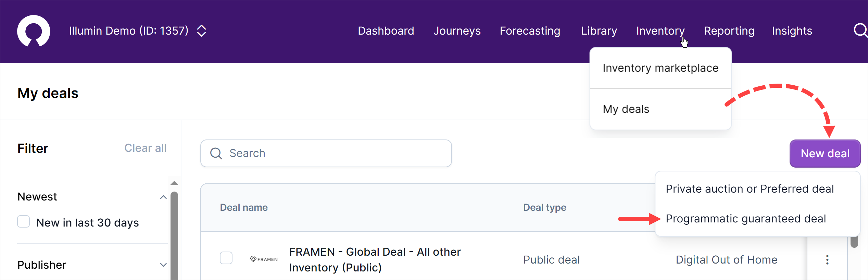This screenshot has height=280, width=868.
Task: Collapse the Newest filter section
Action: pyautogui.click(x=163, y=197)
